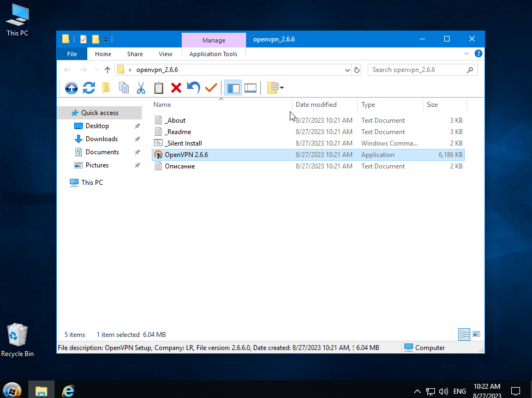Switch to the Home ribbon tab
532x398 pixels.
(x=103, y=54)
